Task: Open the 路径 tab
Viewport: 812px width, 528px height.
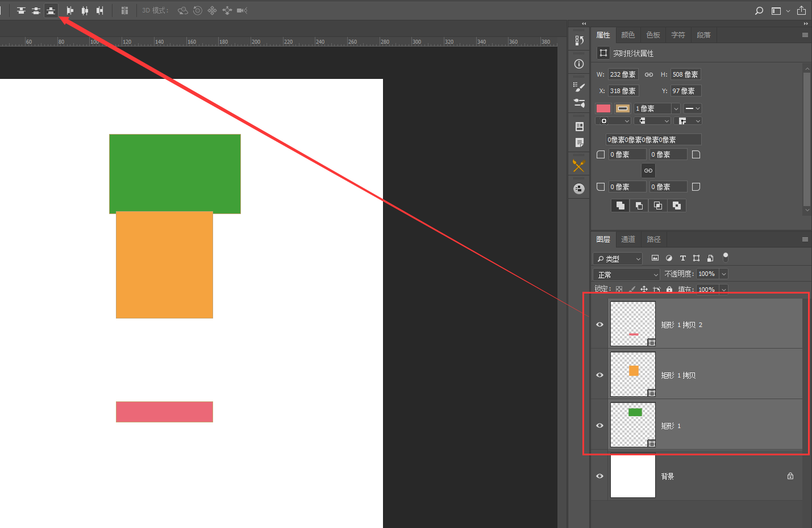Action: pyautogui.click(x=654, y=240)
